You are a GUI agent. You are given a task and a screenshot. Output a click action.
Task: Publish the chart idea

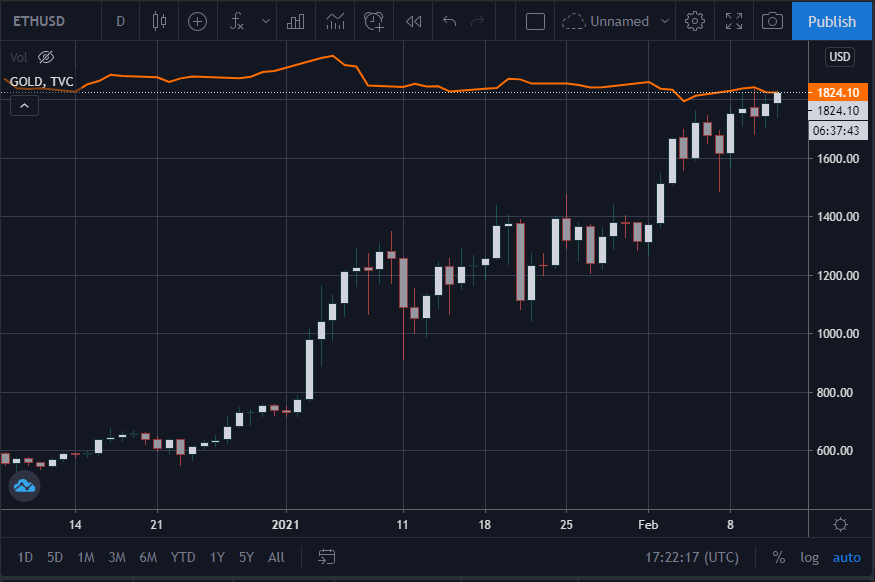coord(831,21)
